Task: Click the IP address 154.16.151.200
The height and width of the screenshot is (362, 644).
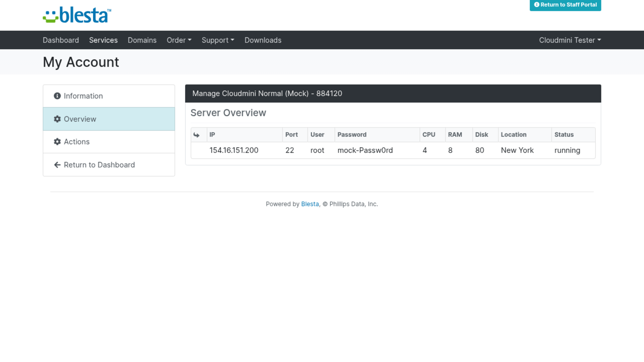Action: pyautogui.click(x=233, y=150)
